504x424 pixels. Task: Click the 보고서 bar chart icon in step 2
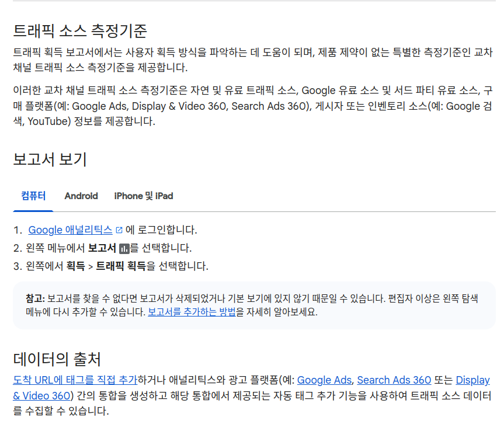(x=124, y=249)
